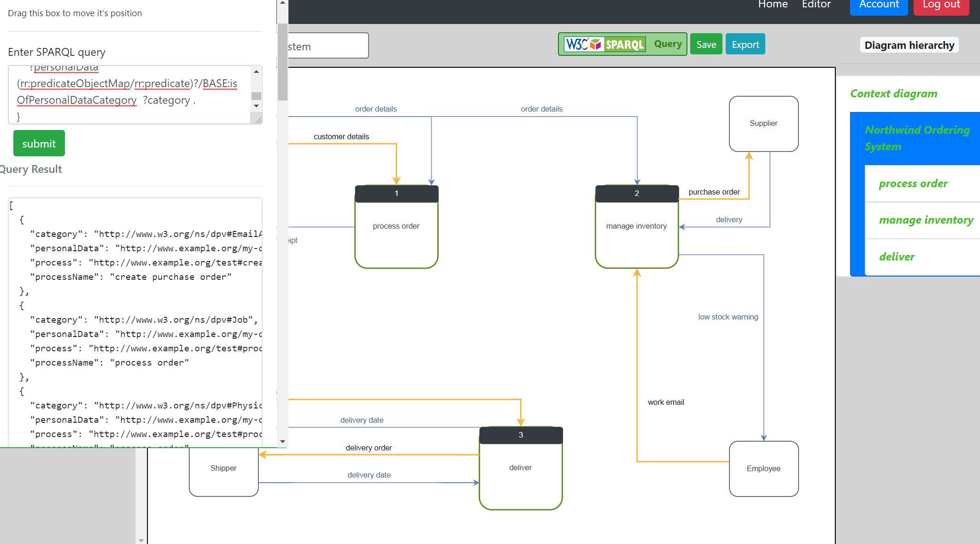Open the Home menu item
The height and width of the screenshot is (544, 980).
773,5
